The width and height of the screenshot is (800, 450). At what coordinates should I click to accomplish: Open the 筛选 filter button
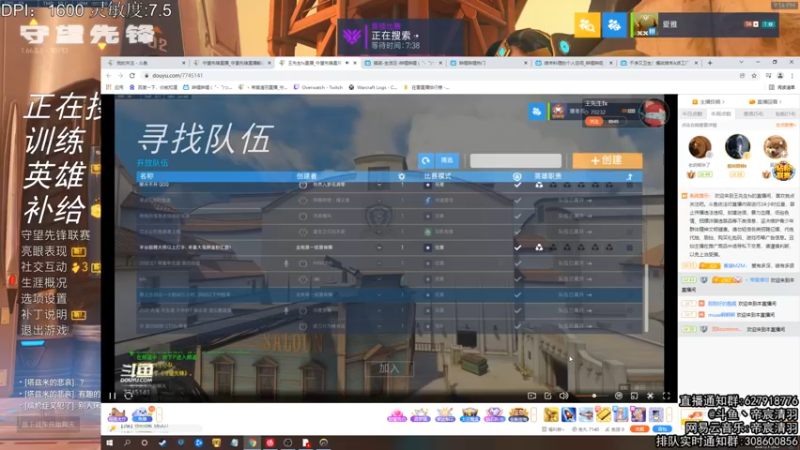click(447, 160)
